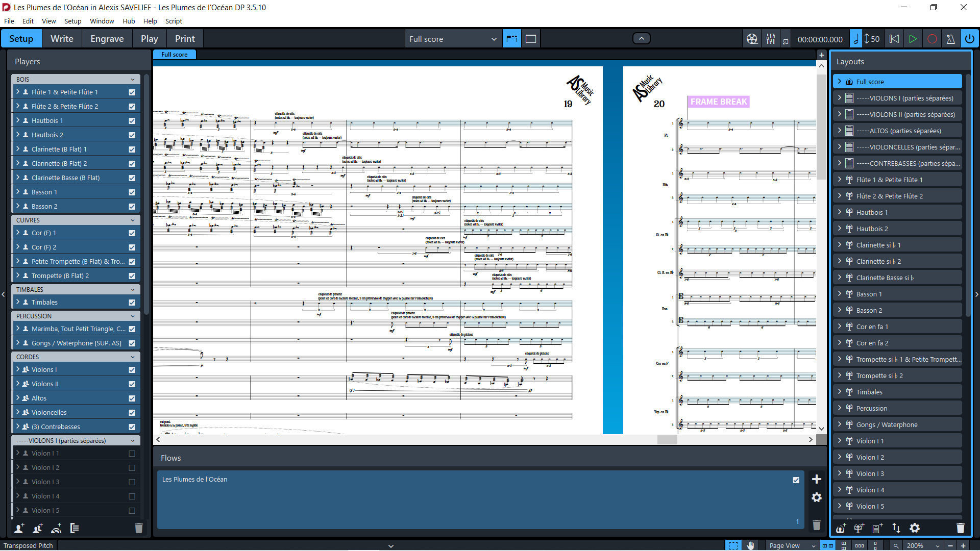Expand the Basson 1 player card

18,192
